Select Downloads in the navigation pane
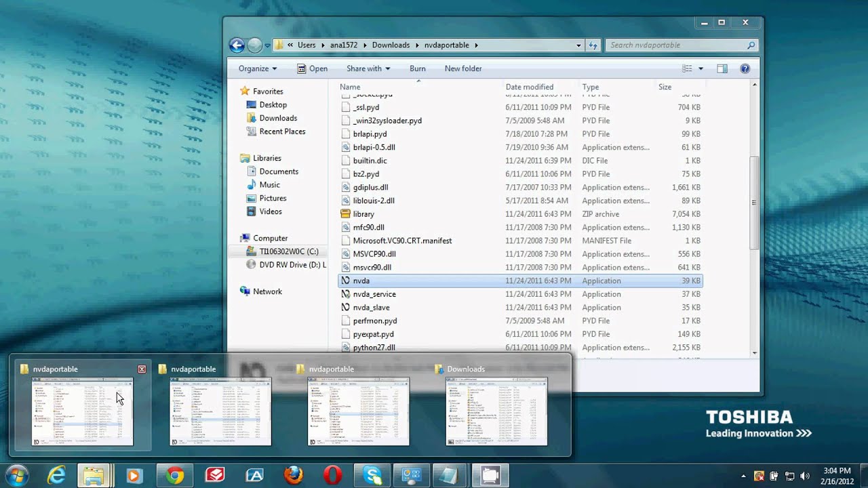 coord(272,118)
